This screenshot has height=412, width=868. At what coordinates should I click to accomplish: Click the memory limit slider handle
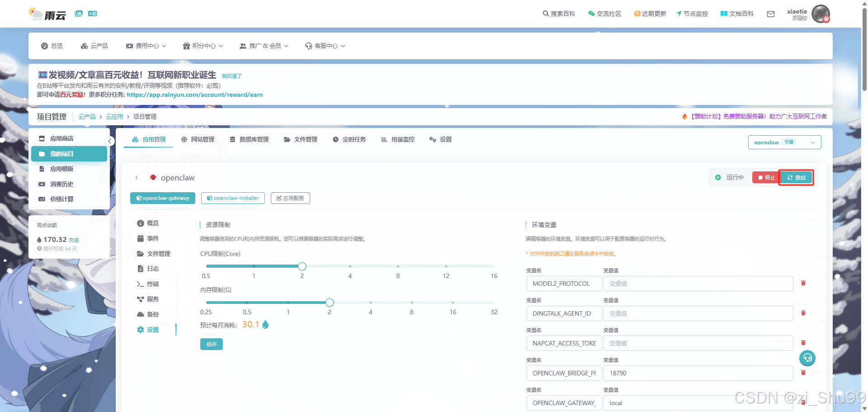pyautogui.click(x=330, y=303)
